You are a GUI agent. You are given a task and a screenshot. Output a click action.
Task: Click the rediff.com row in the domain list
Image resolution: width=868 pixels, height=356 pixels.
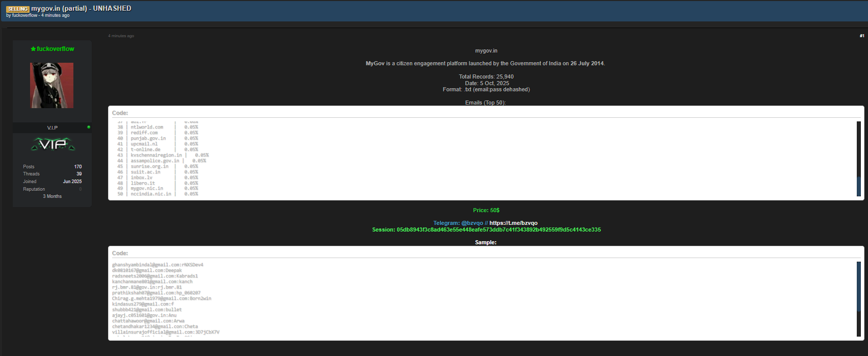(x=157, y=133)
